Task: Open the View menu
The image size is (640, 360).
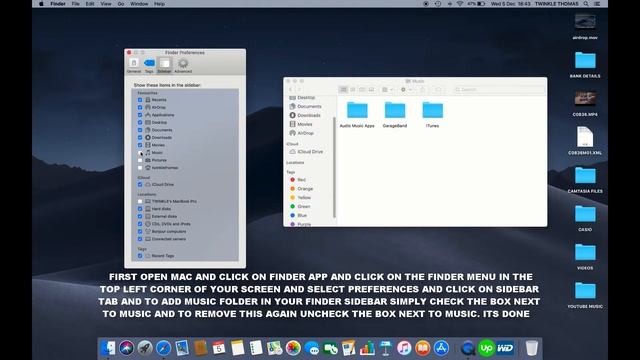Action: 106,4
